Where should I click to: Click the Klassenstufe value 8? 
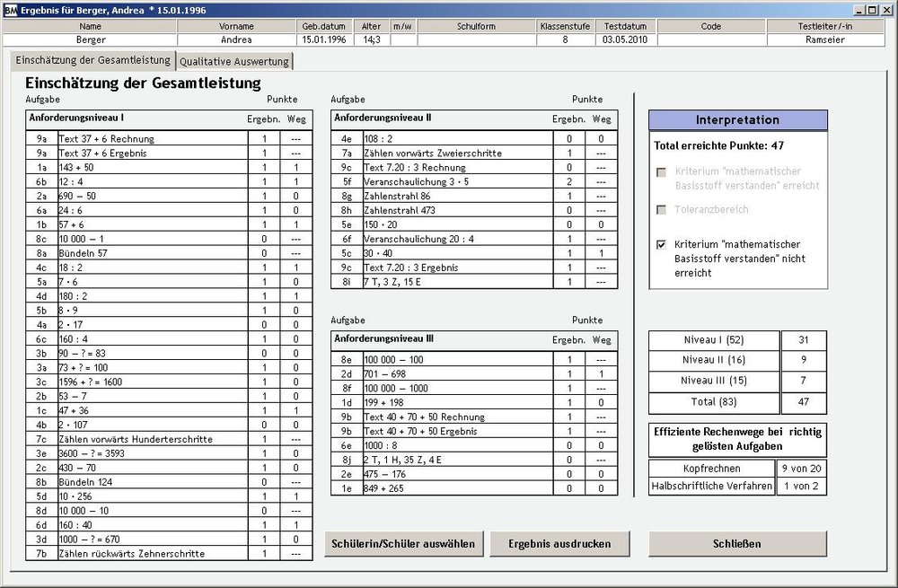click(565, 39)
